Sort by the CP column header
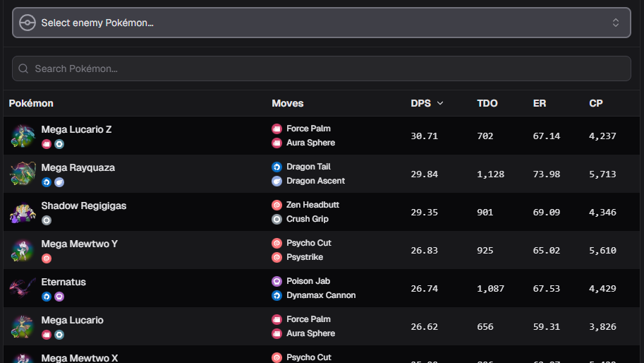Screen dimensions: 644x363 coord(595,103)
